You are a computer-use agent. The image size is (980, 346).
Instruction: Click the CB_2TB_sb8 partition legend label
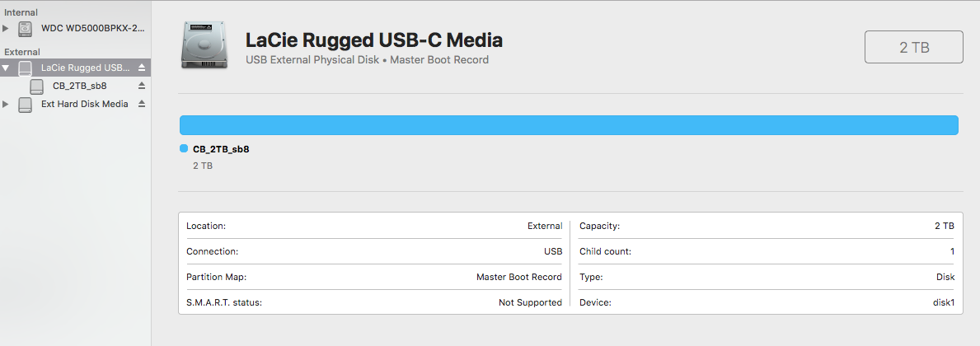(221, 149)
